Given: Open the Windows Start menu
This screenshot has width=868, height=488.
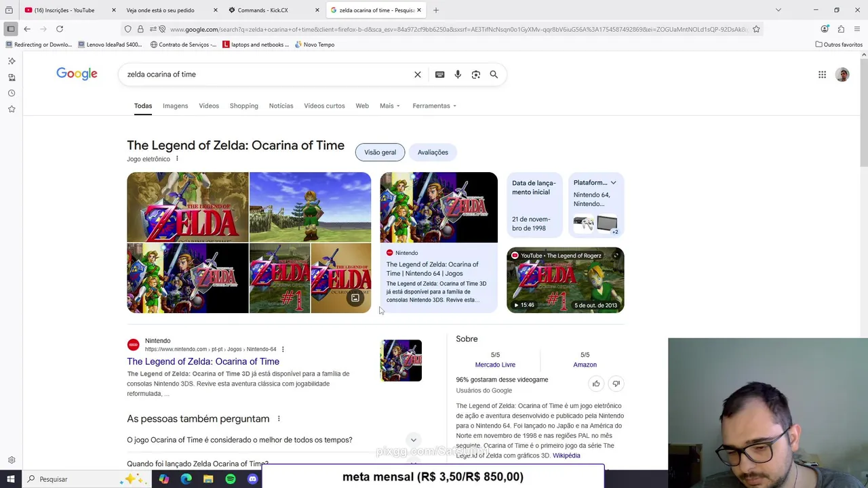Looking at the screenshot, I should 11,479.
